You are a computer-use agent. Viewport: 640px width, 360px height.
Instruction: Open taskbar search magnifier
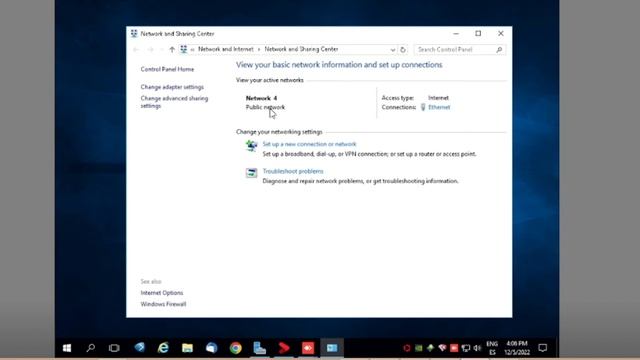[x=91, y=348]
